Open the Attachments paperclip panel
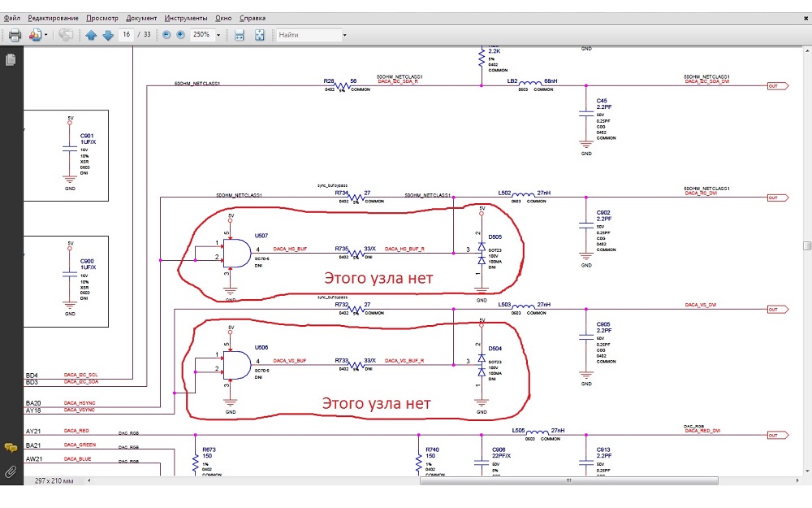This screenshot has height=508, width=812. 11,471
